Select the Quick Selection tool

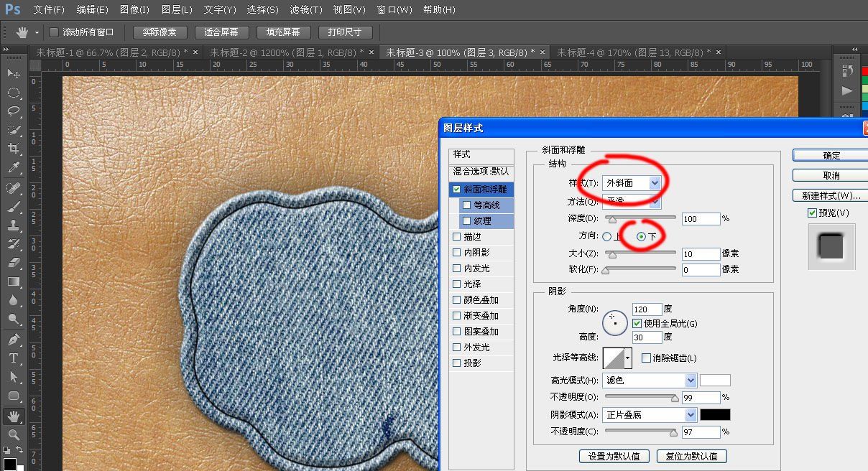pos(13,130)
